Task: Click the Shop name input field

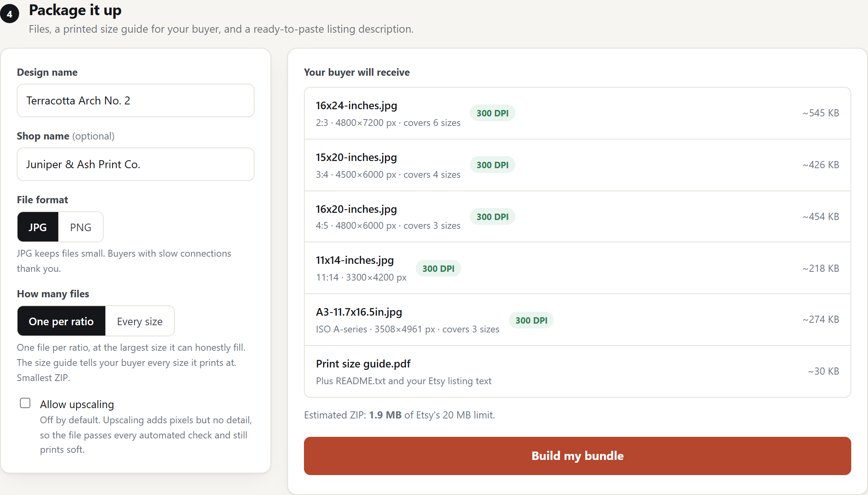Action: point(136,164)
